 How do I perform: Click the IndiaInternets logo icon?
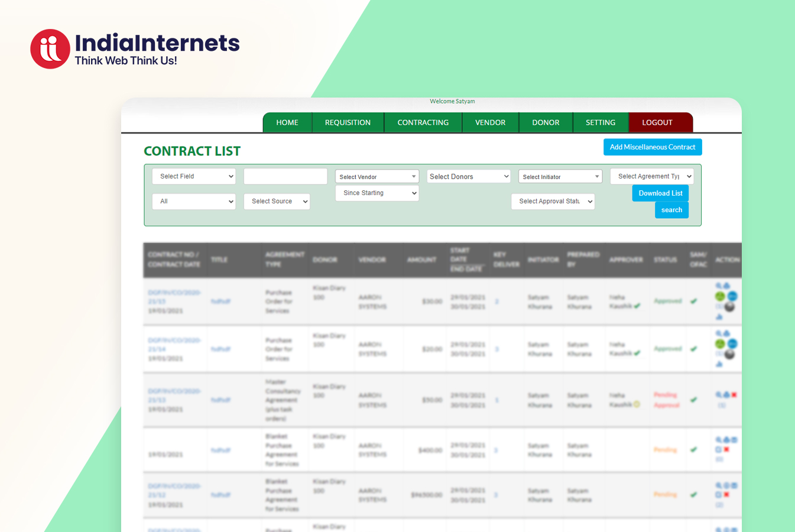50,49
